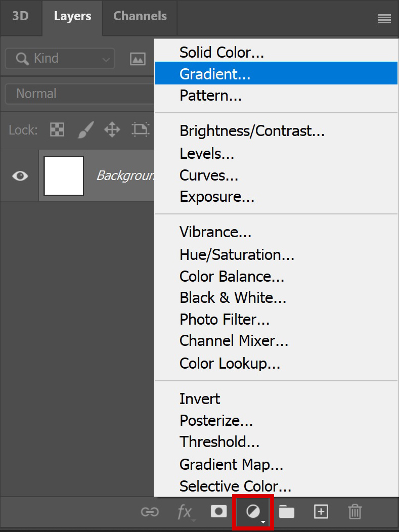Switch to the 3D tab
Viewport: 399px width, 532px height.
(x=21, y=16)
